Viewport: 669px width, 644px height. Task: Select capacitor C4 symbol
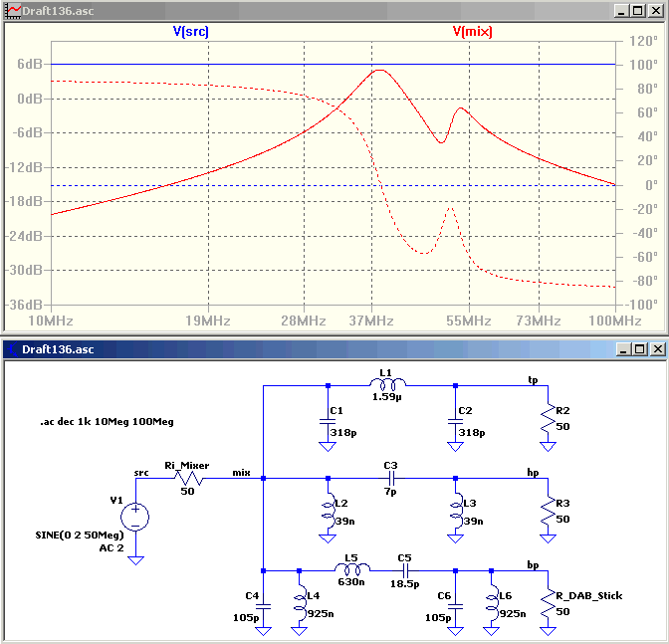coord(263,606)
